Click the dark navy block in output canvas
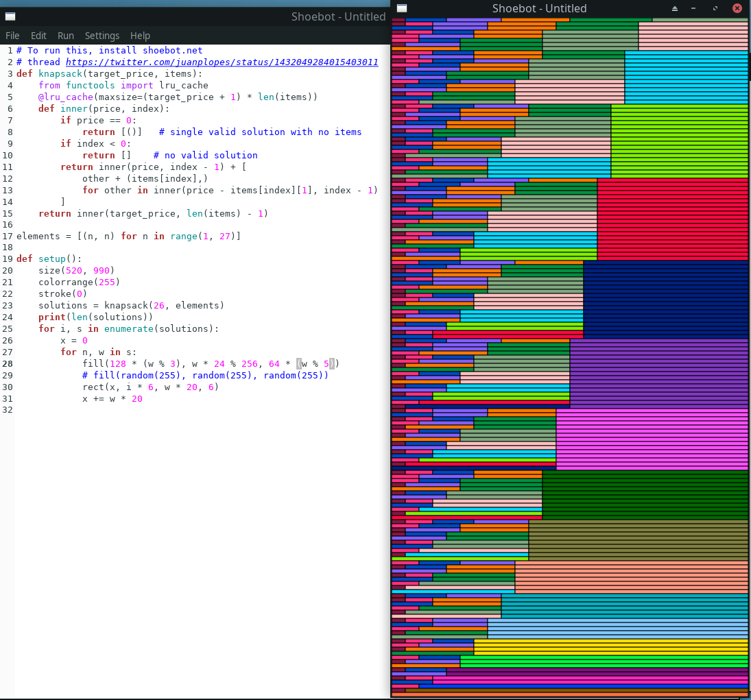The image size is (751, 700). pos(665,300)
